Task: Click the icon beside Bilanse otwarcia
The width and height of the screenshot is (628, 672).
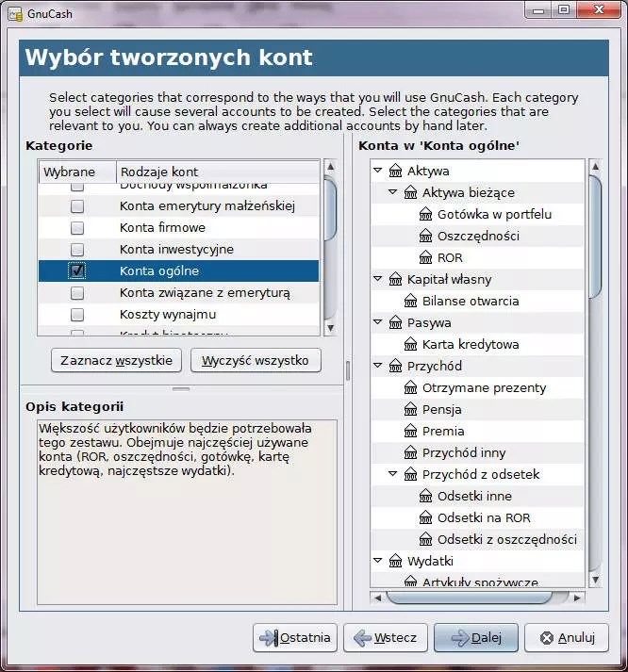Action: (x=410, y=302)
